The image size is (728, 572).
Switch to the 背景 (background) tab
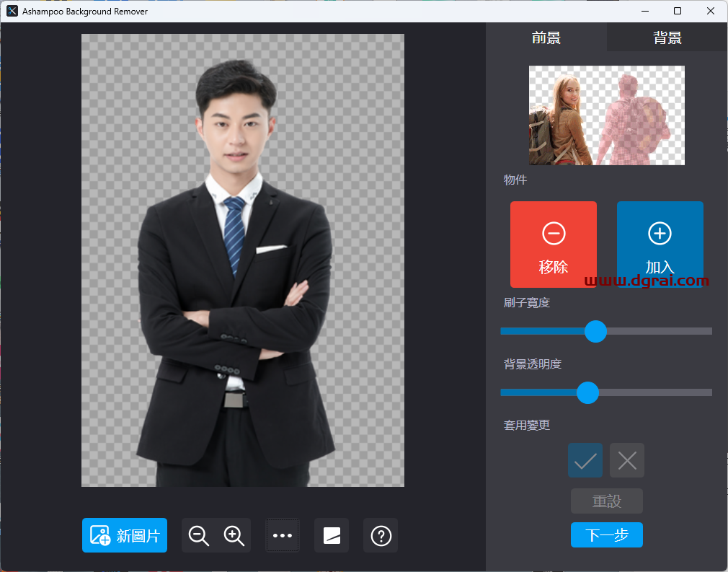click(x=667, y=38)
